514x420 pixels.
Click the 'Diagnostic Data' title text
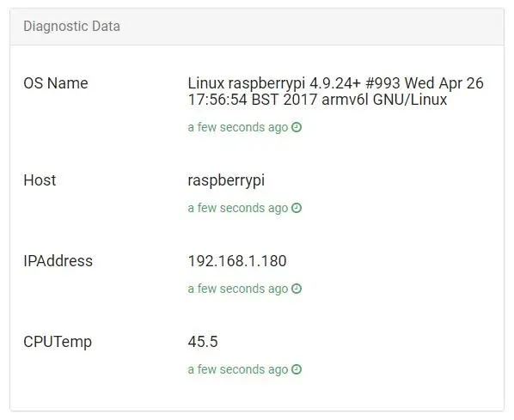point(72,27)
